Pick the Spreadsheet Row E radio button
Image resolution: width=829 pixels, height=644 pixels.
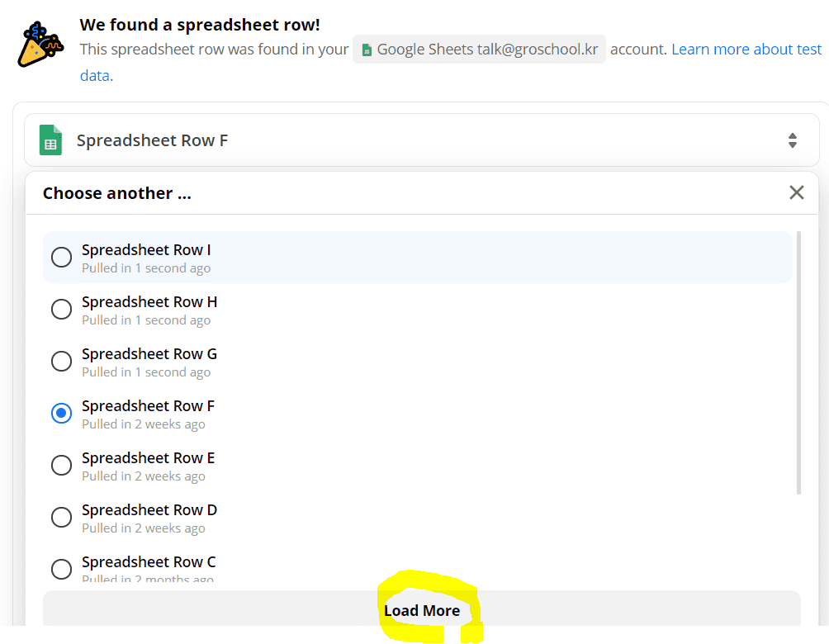tap(61, 466)
